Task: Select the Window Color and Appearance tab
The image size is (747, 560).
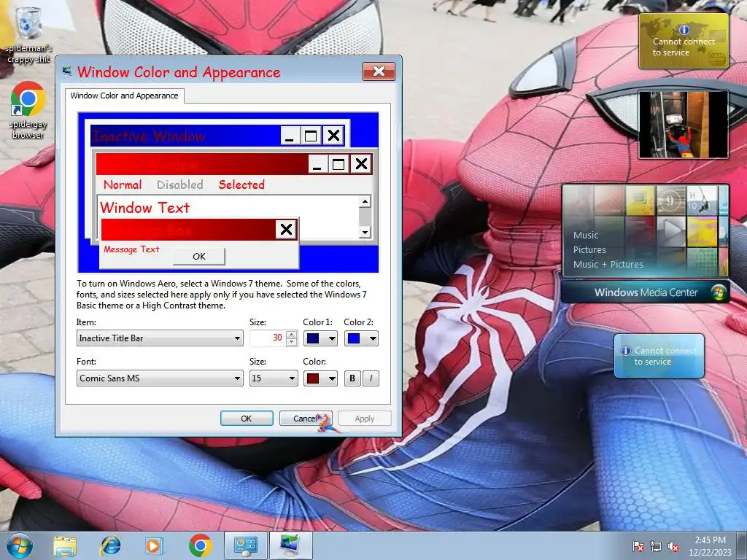Action: pos(124,96)
